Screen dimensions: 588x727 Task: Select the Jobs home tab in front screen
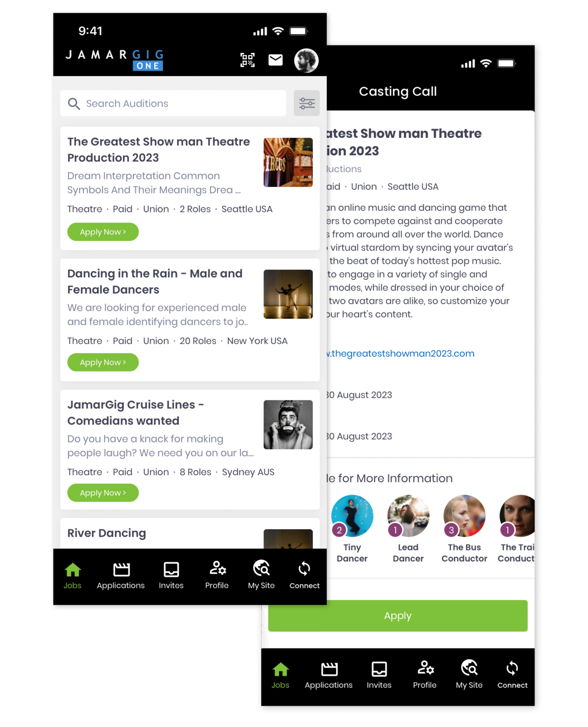[72, 576]
